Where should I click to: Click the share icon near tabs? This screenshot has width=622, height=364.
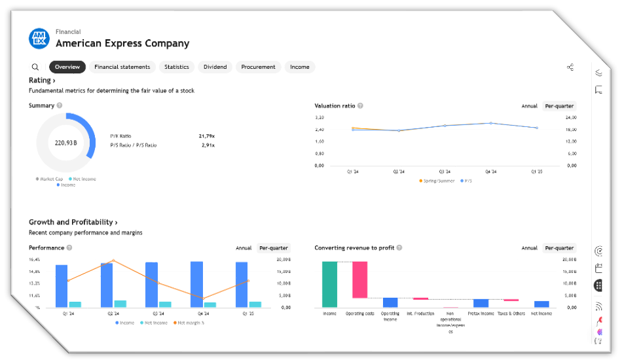click(570, 67)
